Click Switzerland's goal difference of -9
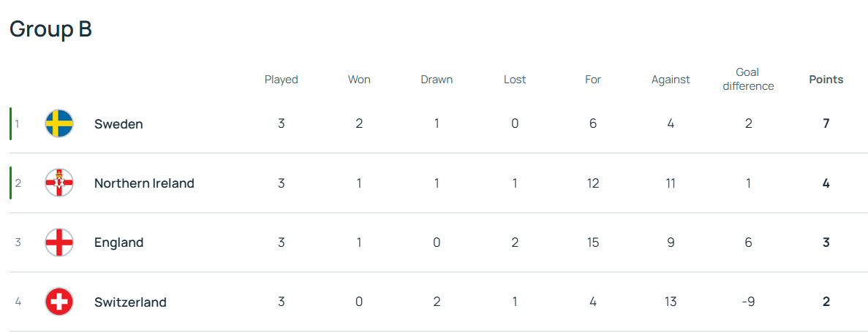 click(x=748, y=302)
